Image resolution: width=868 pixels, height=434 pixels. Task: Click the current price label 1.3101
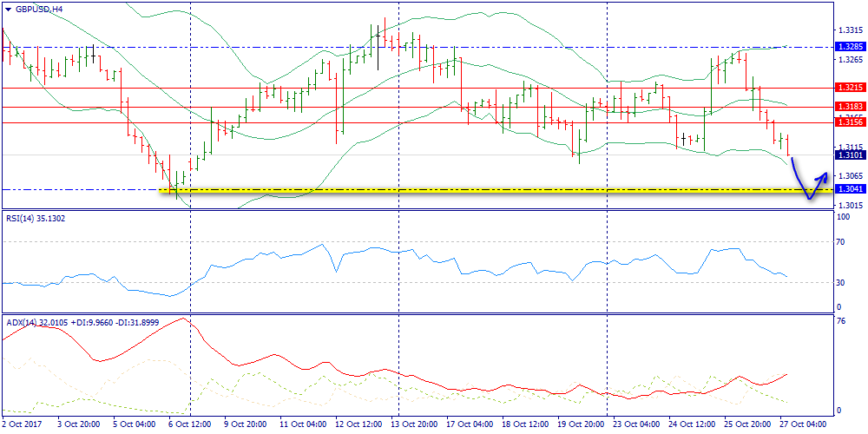849,155
